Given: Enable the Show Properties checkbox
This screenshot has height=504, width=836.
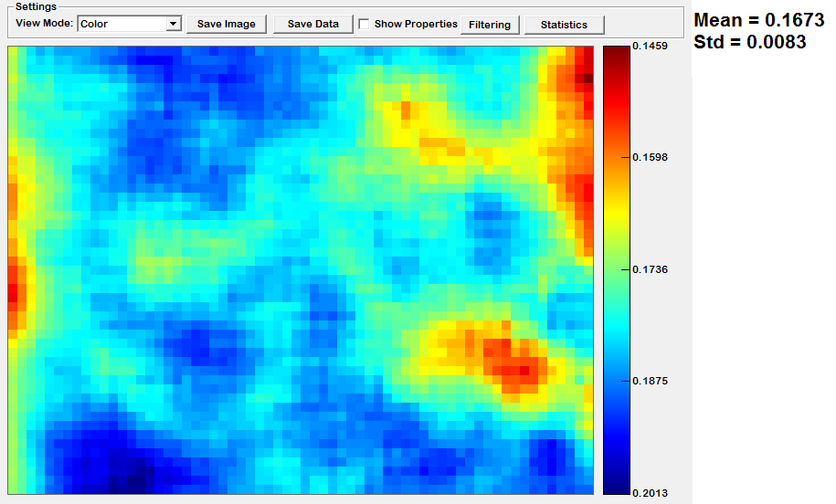Looking at the screenshot, I should coord(365,25).
